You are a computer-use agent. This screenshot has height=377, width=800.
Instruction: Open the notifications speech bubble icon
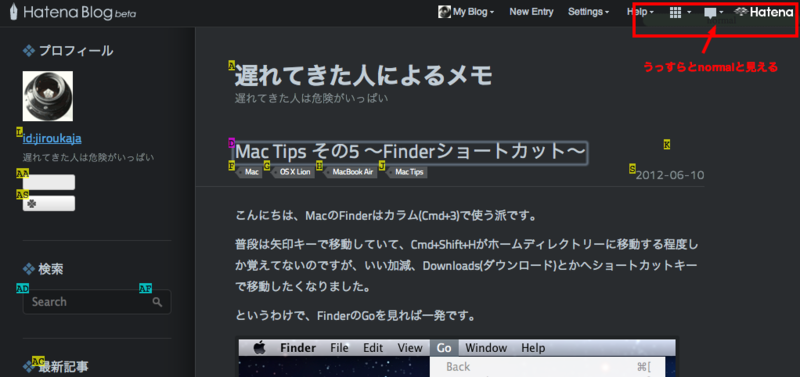pyautogui.click(x=710, y=13)
